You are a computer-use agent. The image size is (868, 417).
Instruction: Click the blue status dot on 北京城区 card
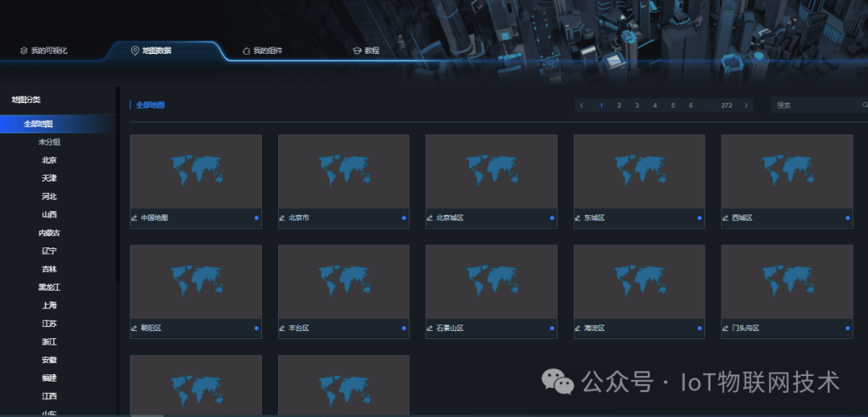pyautogui.click(x=552, y=218)
